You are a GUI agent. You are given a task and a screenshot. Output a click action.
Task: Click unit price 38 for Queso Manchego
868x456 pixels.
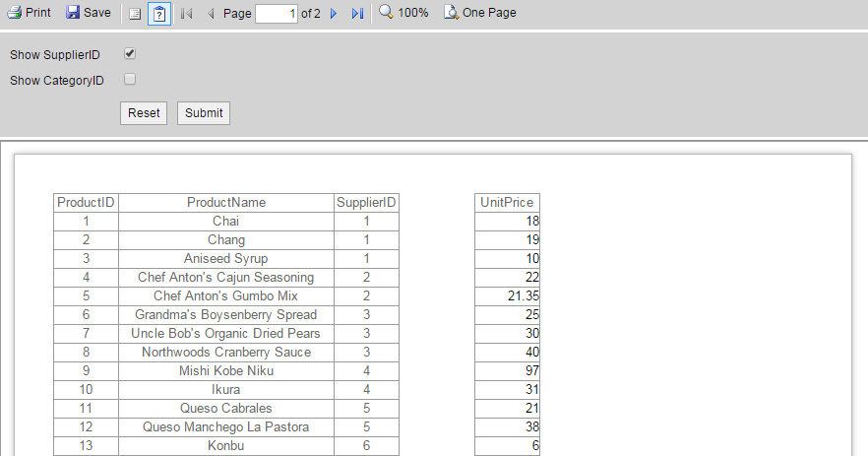(532, 427)
